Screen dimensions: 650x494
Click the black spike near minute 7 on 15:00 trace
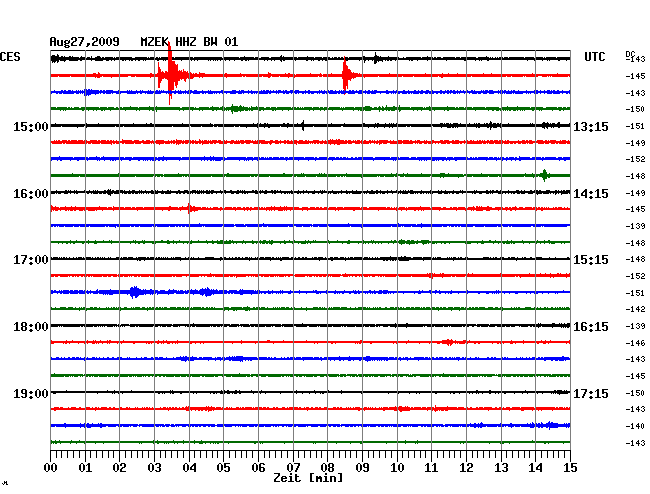tap(302, 125)
